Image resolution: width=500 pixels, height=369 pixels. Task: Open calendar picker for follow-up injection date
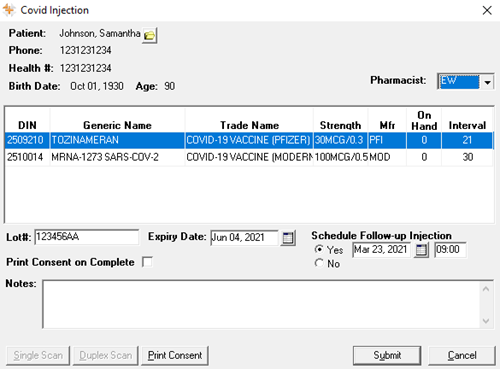click(x=421, y=250)
